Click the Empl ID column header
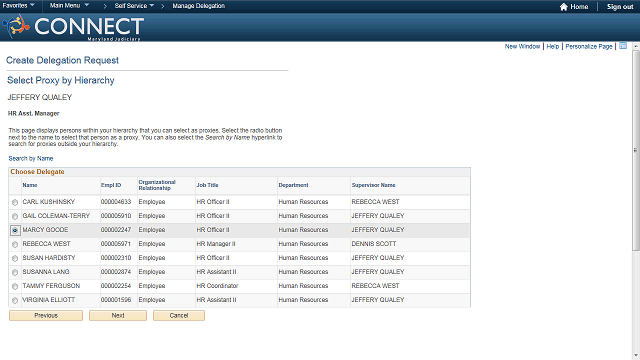Image resolution: width=640 pixels, height=360 pixels. point(111,185)
